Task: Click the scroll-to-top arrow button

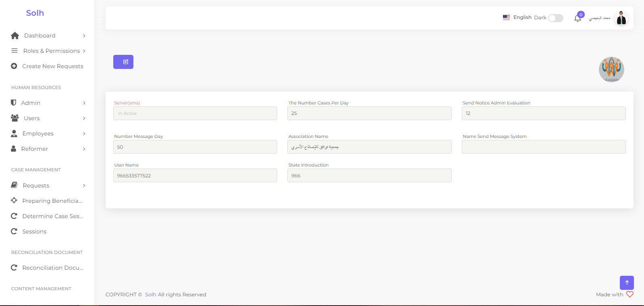Action: pyautogui.click(x=626, y=283)
